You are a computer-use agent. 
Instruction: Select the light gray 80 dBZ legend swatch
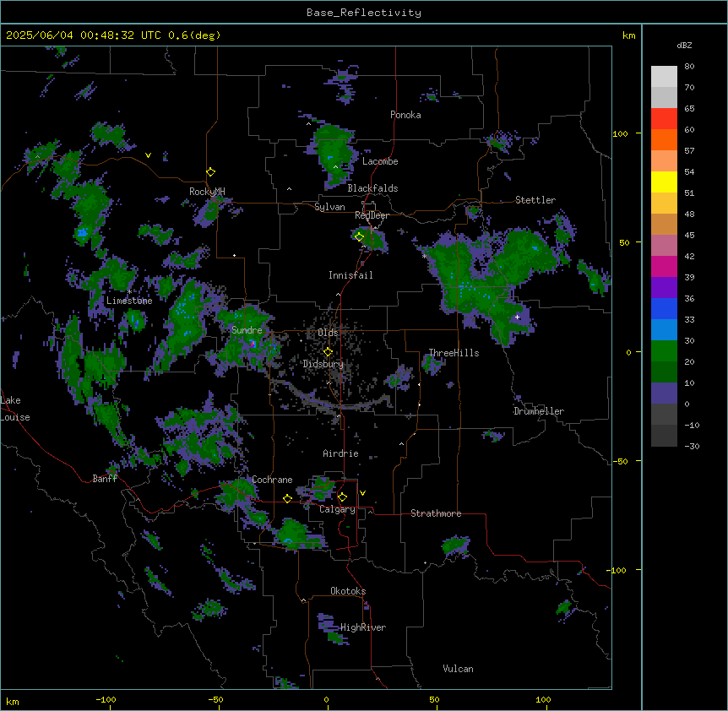click(664, 77)
